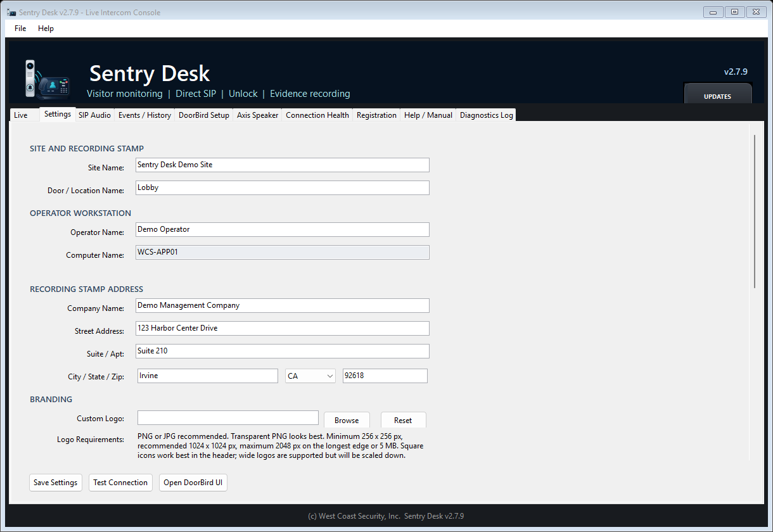The image size is (773, 532).
Task: Open the SIP Audio tab
Action: point(95,115)
